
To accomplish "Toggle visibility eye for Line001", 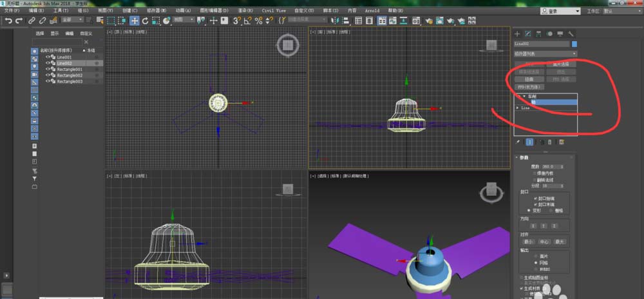I will pyautogui.click(x=48, y=57).
